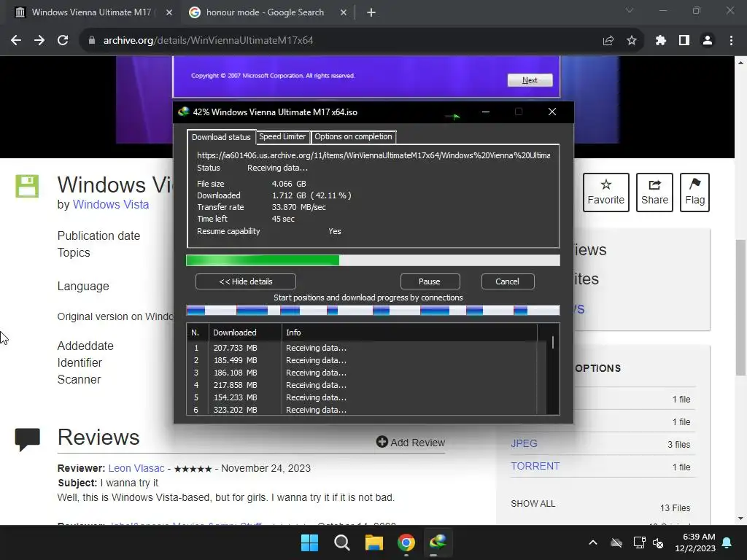The height and width of the screenshot is (560, 747).
Task: Open reviewer Leon Vlasac profile link
Action: pyautogui.click(x=136, y=468)
